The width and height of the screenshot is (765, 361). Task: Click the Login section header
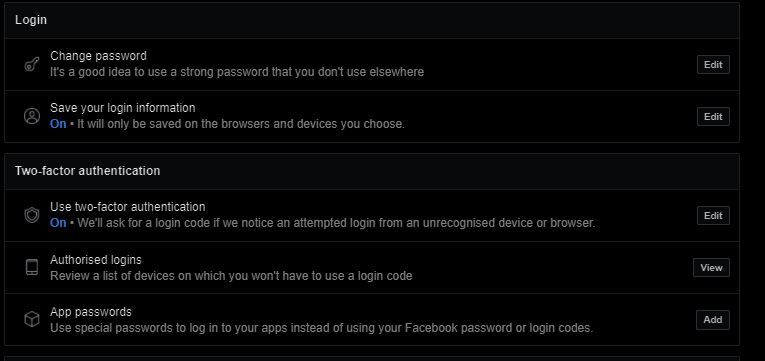click(31, 20)
